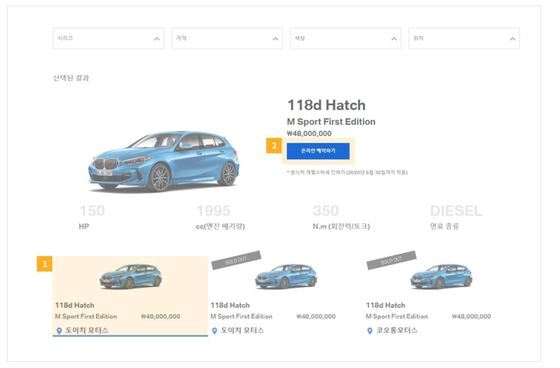Click the SOLD OUT badge on rightmost car card
The height and width of the screenshot is (368, 560).
(x=391, y=260)
